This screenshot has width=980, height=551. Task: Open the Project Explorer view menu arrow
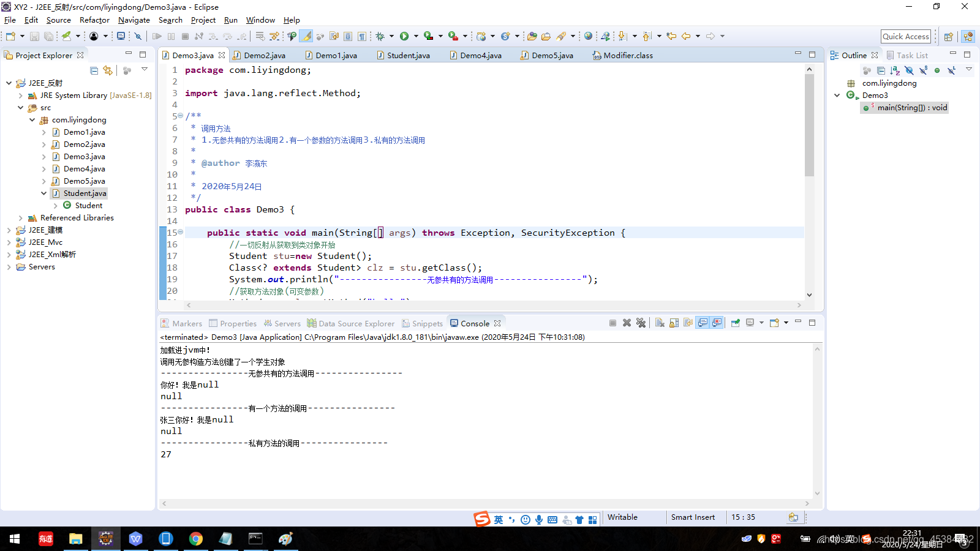tap(145, 70)
